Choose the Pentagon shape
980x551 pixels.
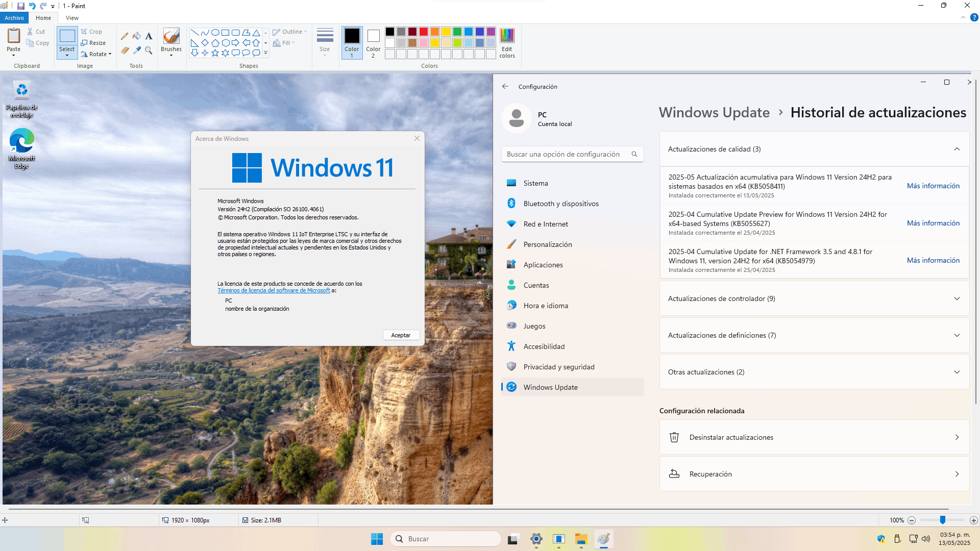215,43
